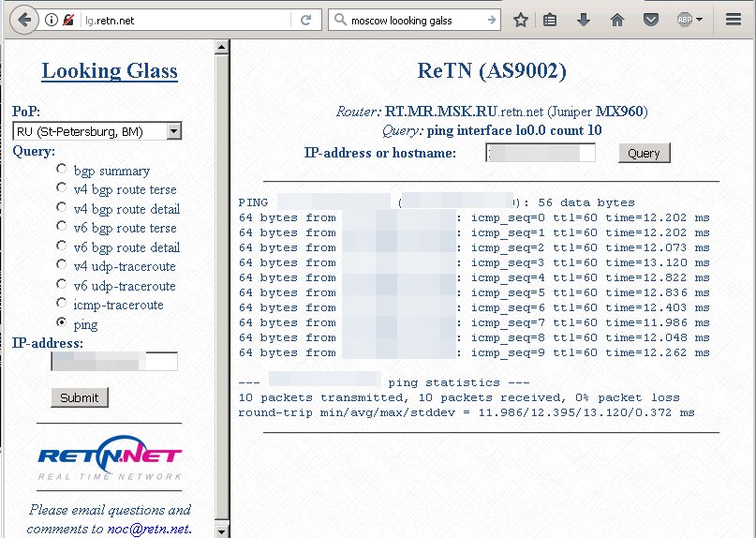Open the PoP dropdown showing St-Petersburg

click(96, 131)
